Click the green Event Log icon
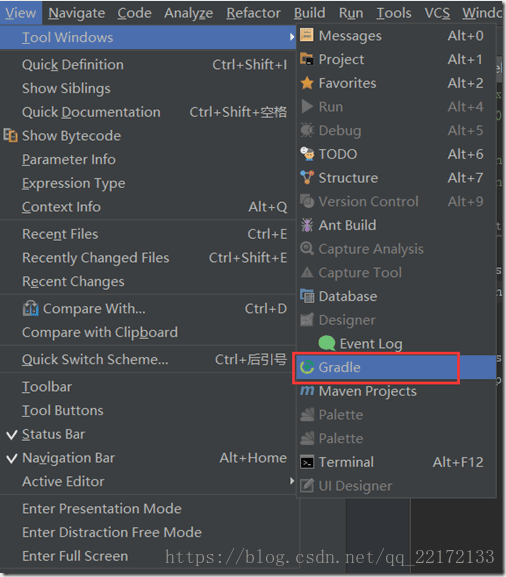This screenshot has width=506, height=577. point(326,343)
